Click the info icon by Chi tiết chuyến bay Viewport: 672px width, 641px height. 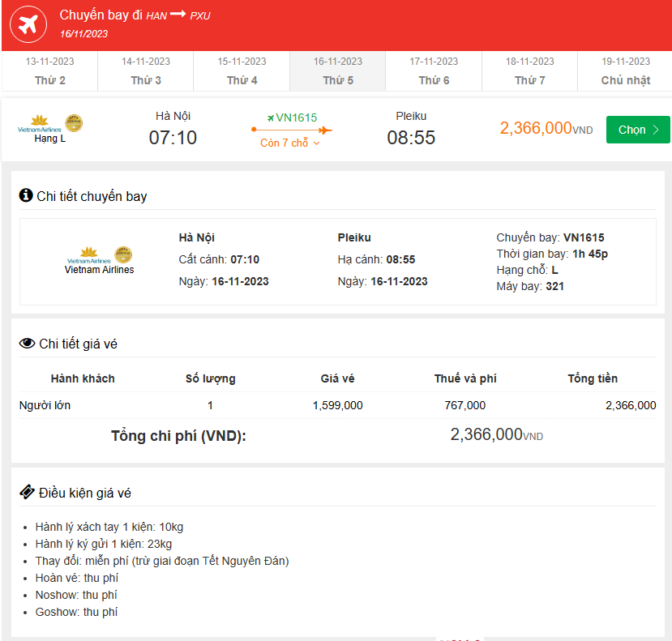(26, 195)
